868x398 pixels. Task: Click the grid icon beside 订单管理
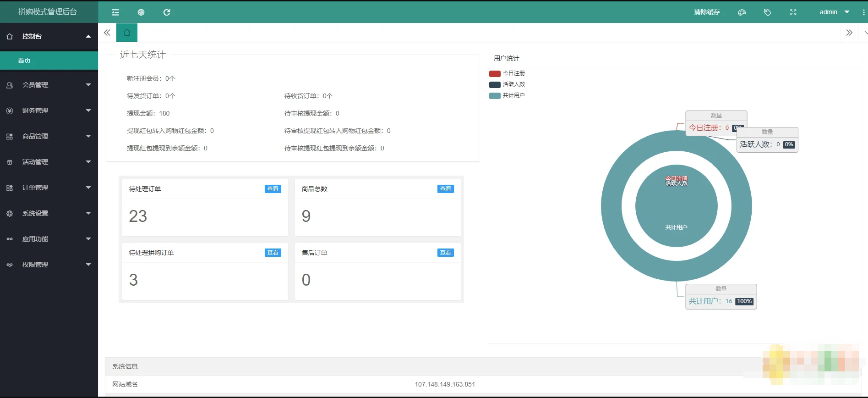[10, 188]
